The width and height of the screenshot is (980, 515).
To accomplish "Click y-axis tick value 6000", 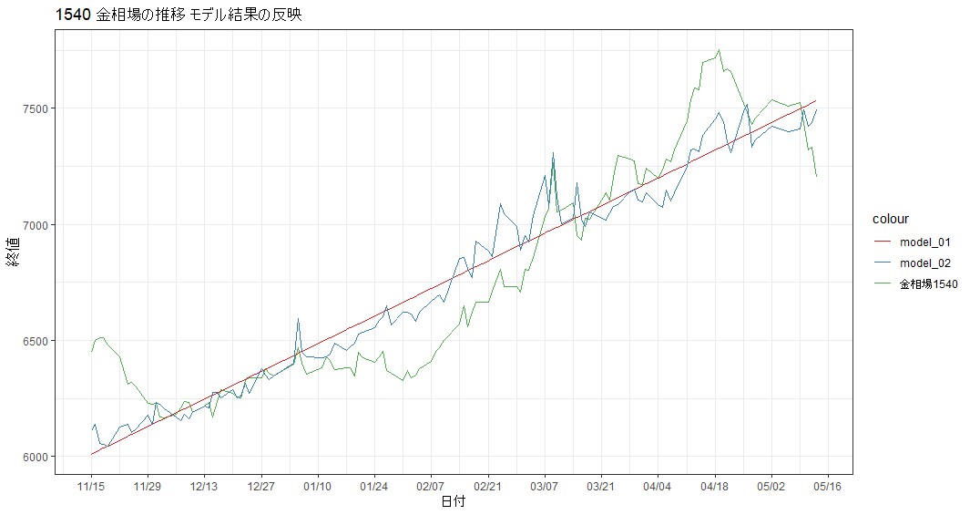I will click(x=35, y=457).
